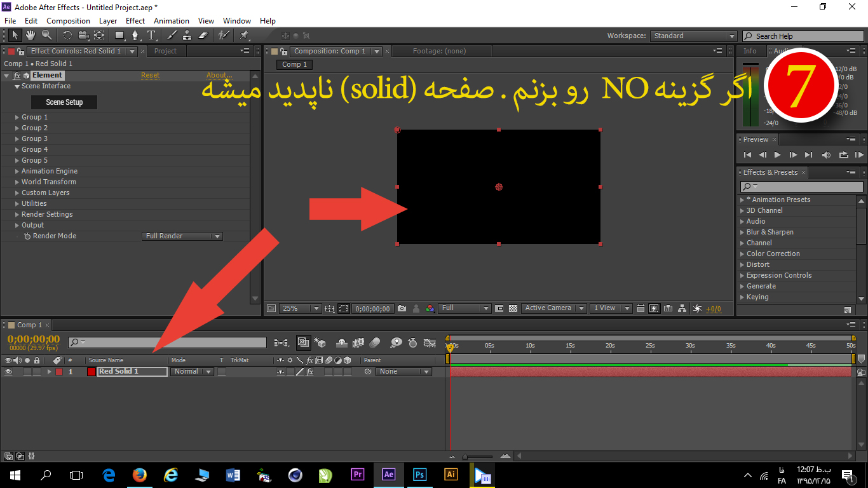Open Microsoft Word from the taskbar

click(x=233, y=475)
